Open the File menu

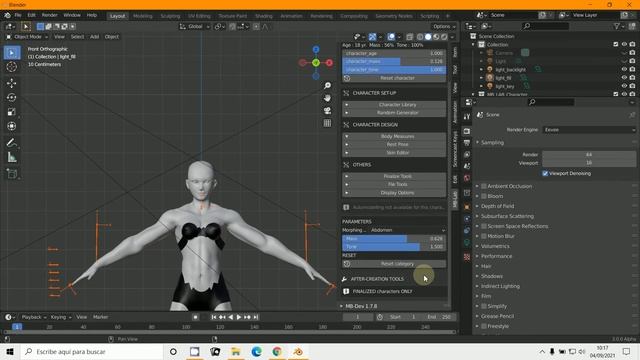click(18, 15)
